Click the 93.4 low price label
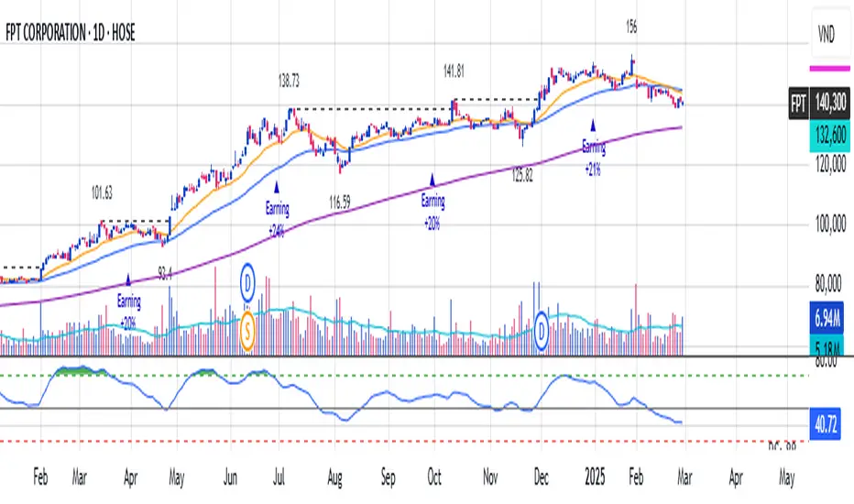Image resolution: width=854 pixels, height=504 pixels. pyautogui.click(x=165, y=273)
